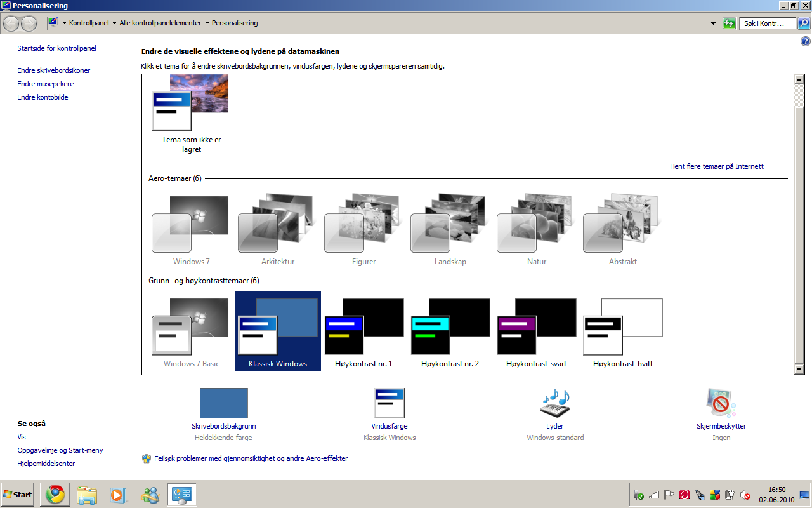The height and width of the screenshot is (508, 812).
Task: Open Windows Live Messenger taskbar icon
Action: tap(150, 495)
